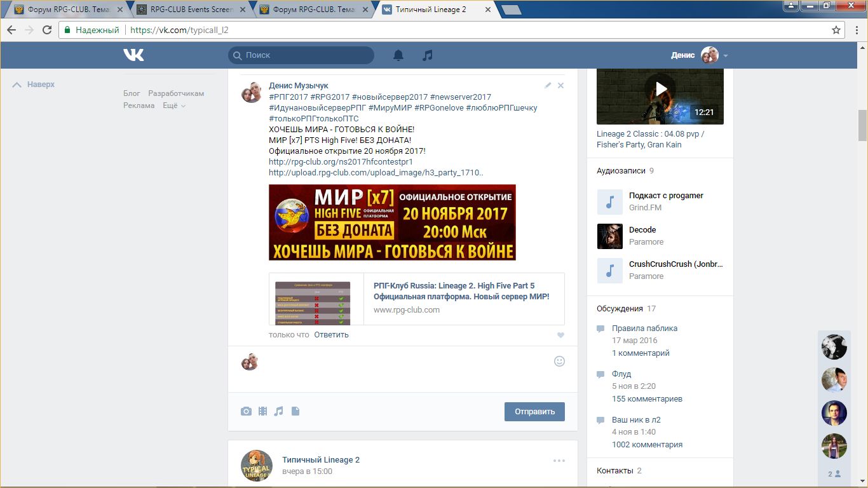This screenshot has width=868, height=488.
Task: Bookmark this page with the star icon
Action: (836, 30)
